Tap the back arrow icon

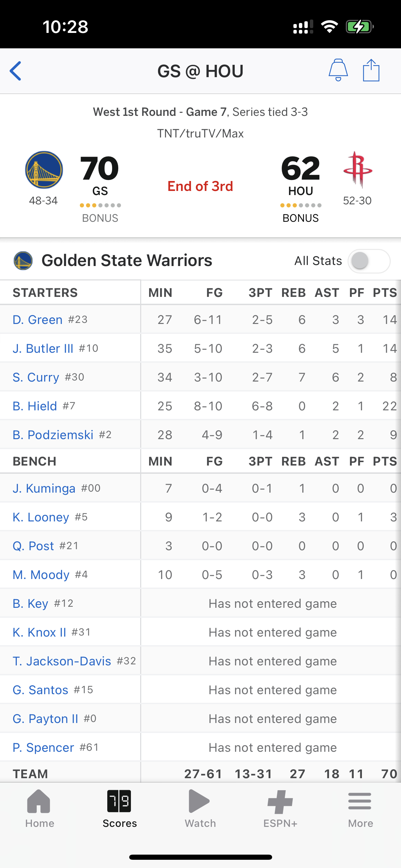click(x=16, y=71)
